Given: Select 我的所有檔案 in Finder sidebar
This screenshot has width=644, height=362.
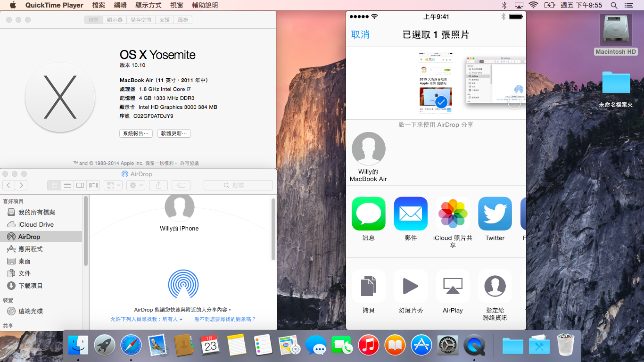Looking at the screenshot, I should pos(41,212).
